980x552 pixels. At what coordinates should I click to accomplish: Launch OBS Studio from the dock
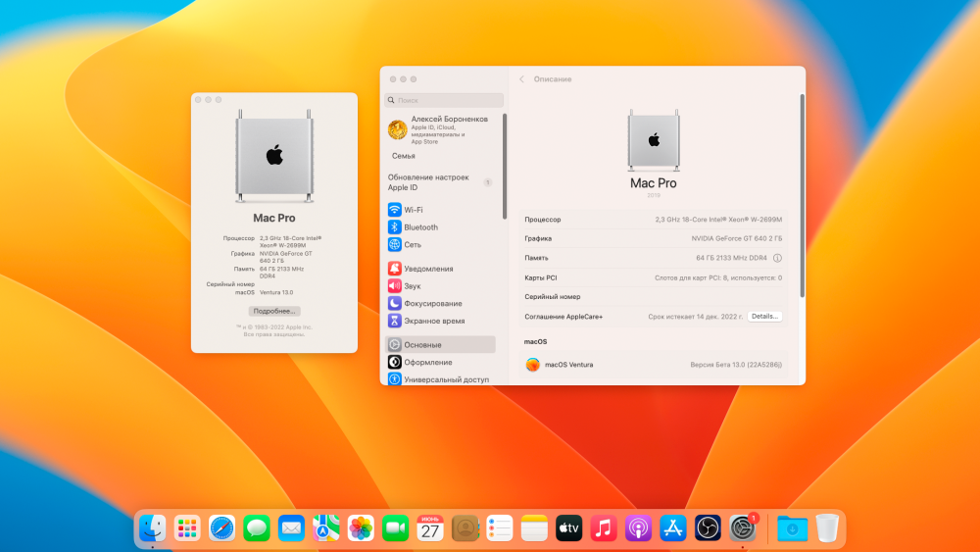coord(708,528)
